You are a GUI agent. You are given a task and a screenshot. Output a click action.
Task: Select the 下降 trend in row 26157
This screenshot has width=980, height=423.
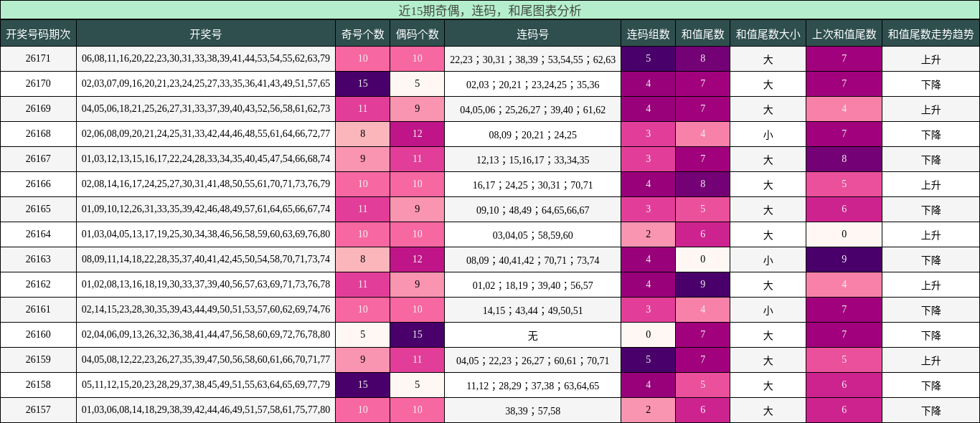pos(930,411)
